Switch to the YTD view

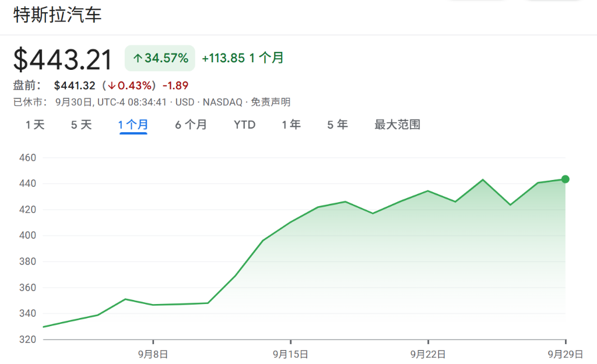(x=245, y=124)
